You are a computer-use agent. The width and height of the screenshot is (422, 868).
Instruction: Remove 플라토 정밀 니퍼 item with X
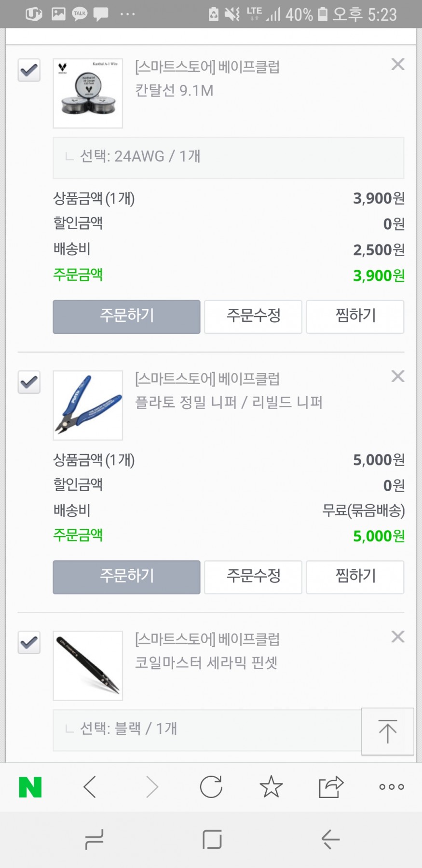click(x=398, y=376)
